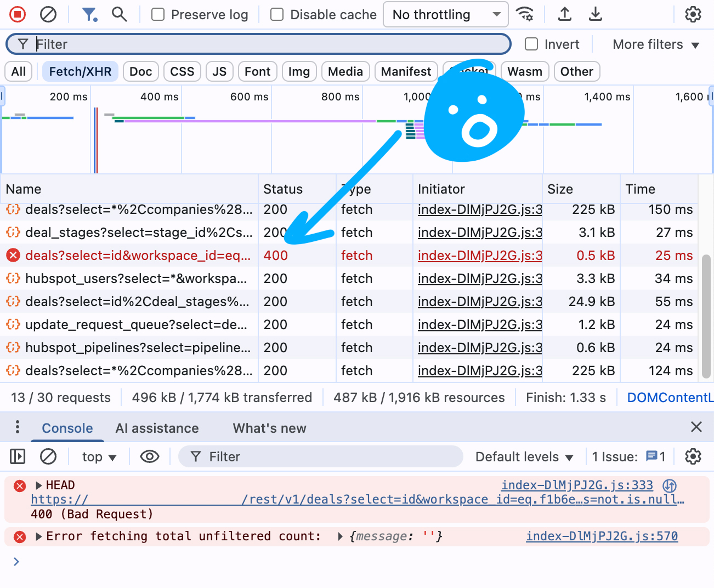Import a HAR file
The width and height of the screenshot is (714, 588).
[564, 14]
